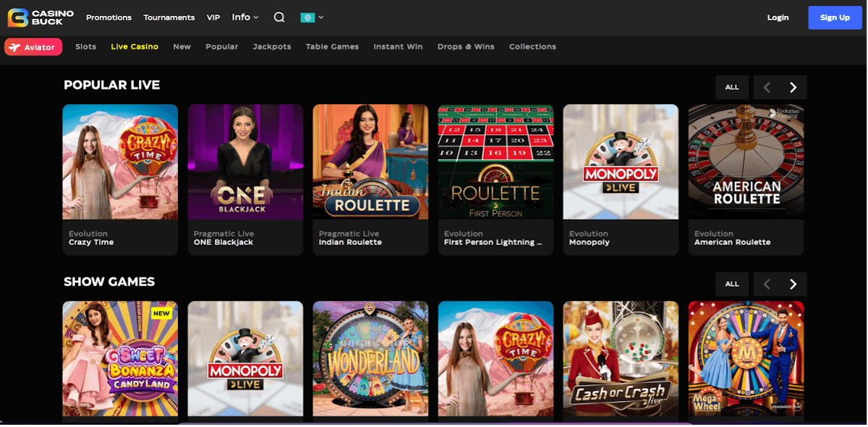Switch to Jackpots category tab
This screenshot has height=427, width=868.
(271, 47)
